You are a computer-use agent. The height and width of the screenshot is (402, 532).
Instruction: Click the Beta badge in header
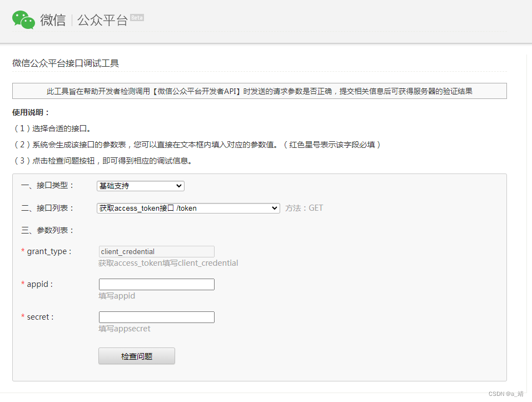137,18
